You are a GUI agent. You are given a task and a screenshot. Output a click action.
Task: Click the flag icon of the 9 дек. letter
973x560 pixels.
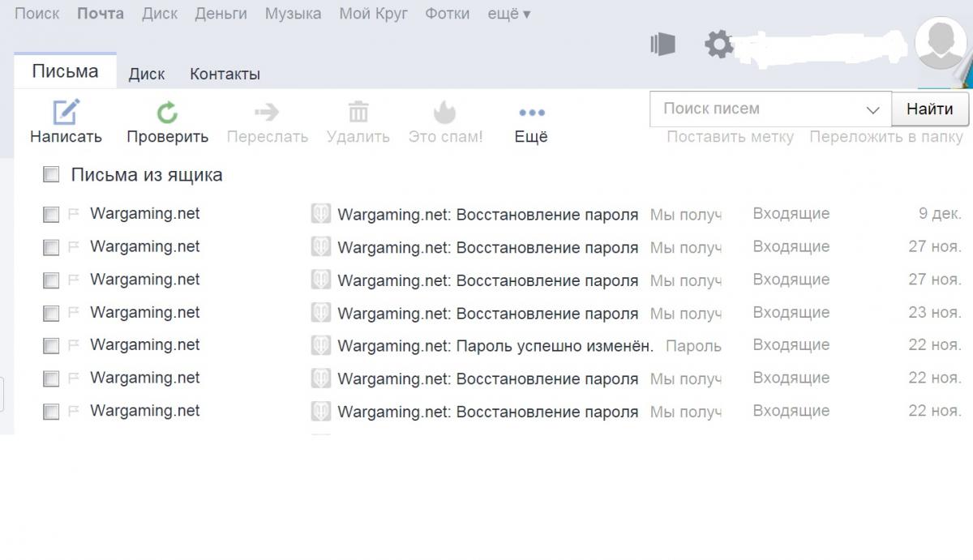pos(73,214)
